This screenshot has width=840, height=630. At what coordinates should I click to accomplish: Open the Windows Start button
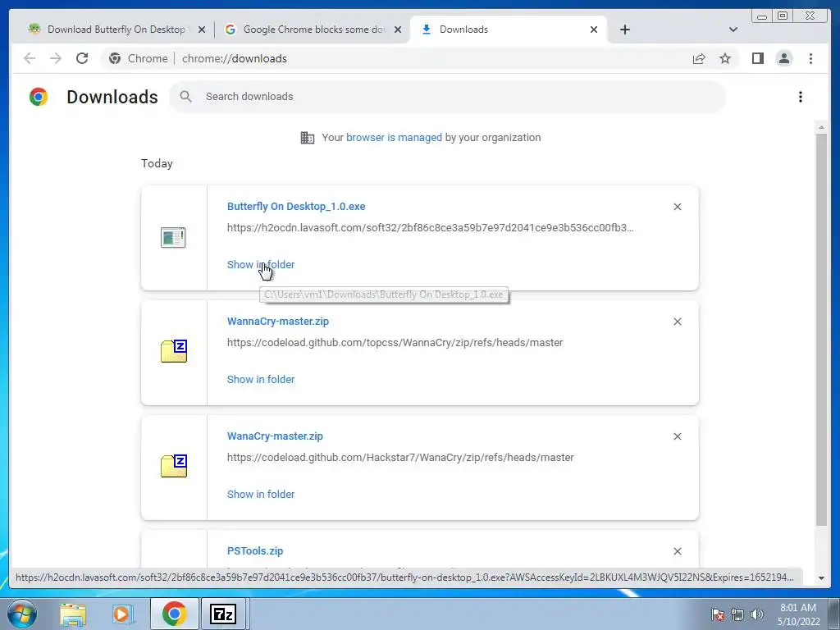(x=22, y=614)
